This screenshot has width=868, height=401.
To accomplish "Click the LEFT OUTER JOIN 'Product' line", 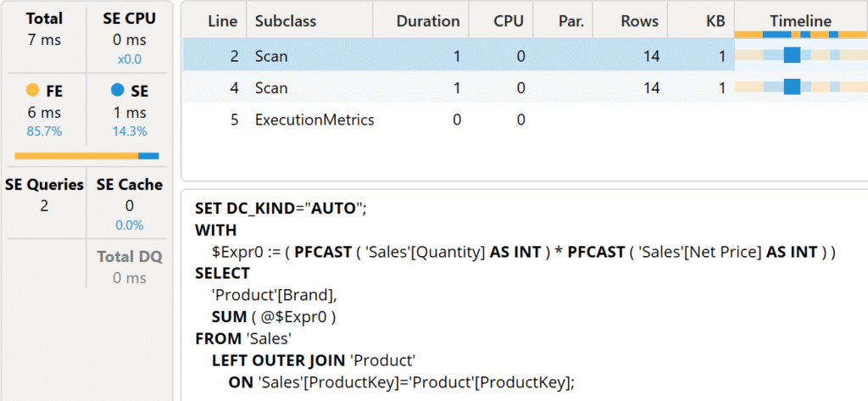I will (x=314, y=360).
